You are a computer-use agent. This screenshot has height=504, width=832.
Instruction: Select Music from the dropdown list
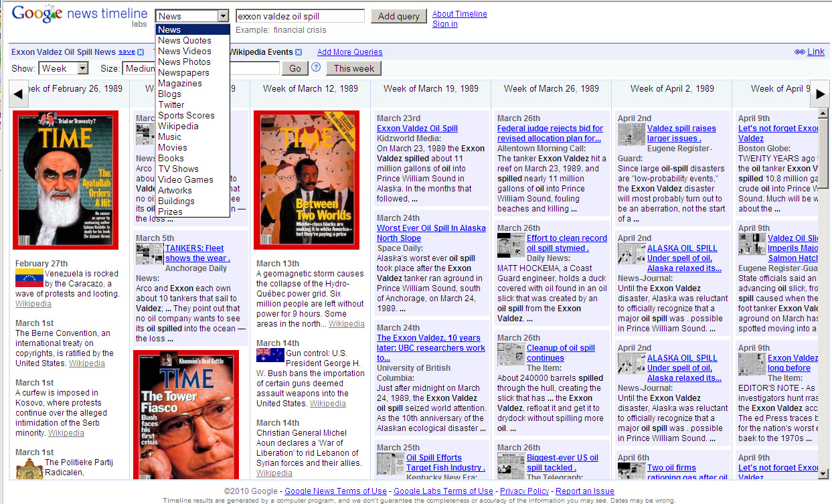pos(193,137)
